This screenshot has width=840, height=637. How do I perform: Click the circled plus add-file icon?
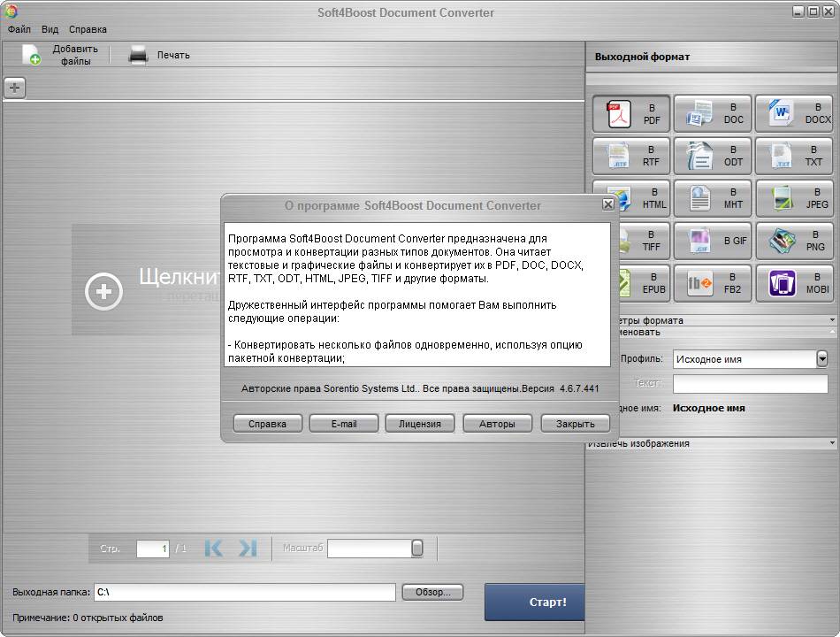[x=104, y=291]
